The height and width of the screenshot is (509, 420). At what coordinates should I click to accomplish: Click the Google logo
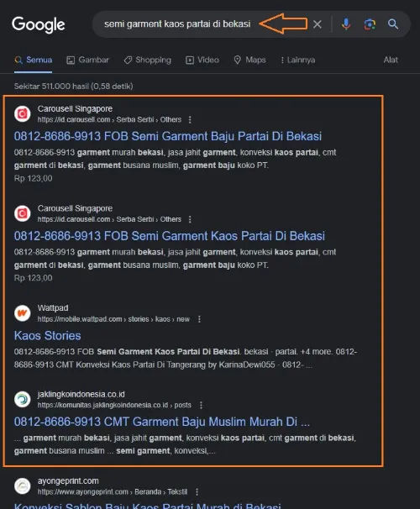tap(39, 24)
